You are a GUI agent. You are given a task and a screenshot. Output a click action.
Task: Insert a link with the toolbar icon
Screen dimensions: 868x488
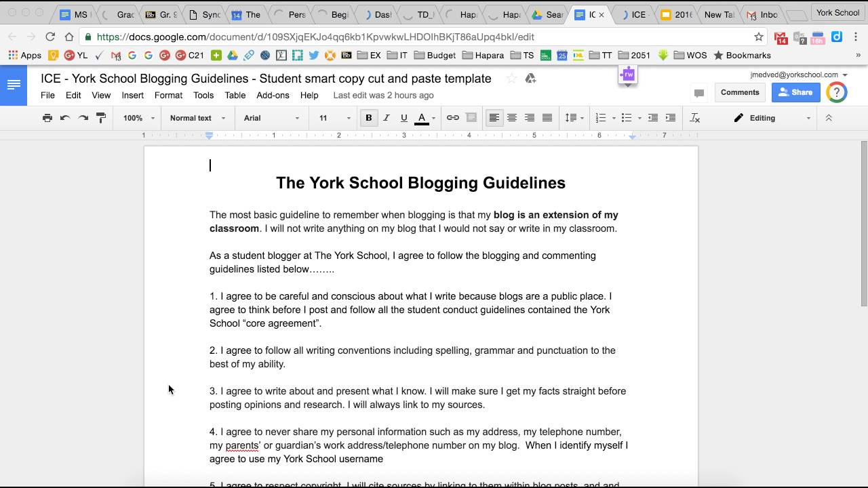coord(453,118)
